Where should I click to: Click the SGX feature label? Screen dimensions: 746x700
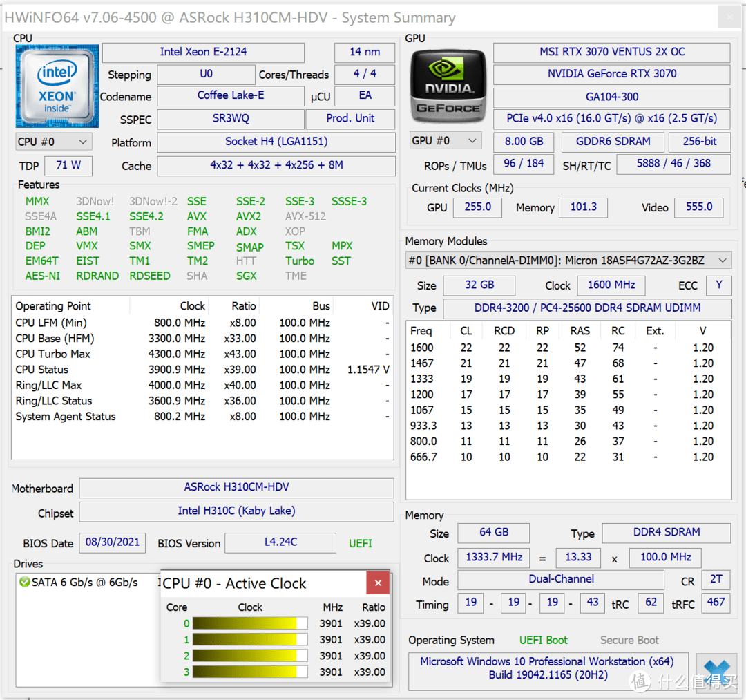point(247,276)
